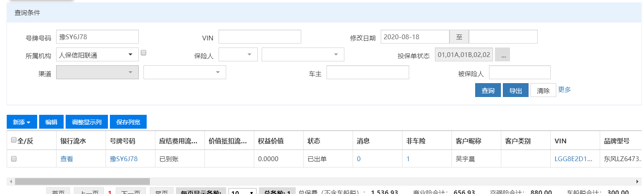644x194 pixels.
Task: Click the 状态 column header
Action: coord(328,141)
